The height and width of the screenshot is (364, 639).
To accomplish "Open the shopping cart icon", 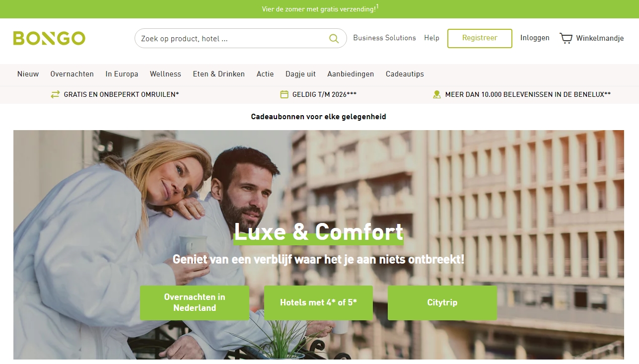I will click(x=566, y=38).
